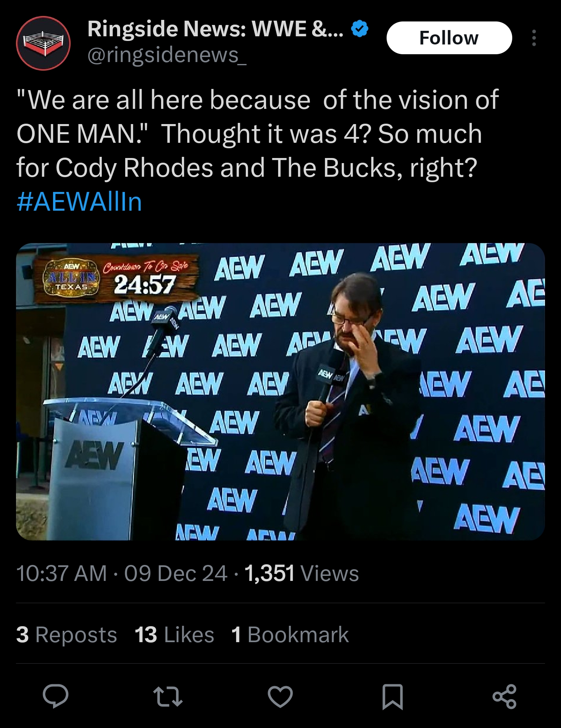This screenshot has width=561, height=728.
Task: Open the 10:37 AM timestamp link
Action: click(62, 574)
